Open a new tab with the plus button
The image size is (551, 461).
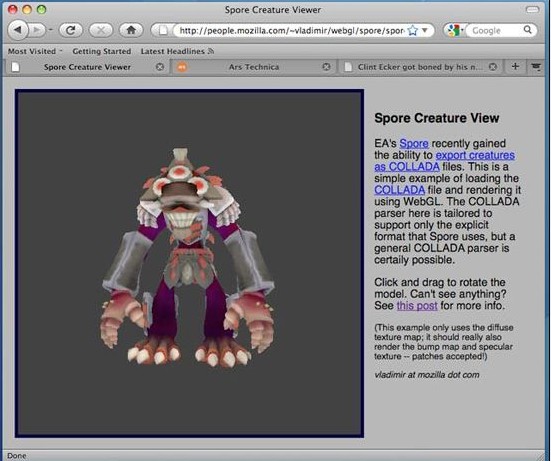click(x=515, y=66)
